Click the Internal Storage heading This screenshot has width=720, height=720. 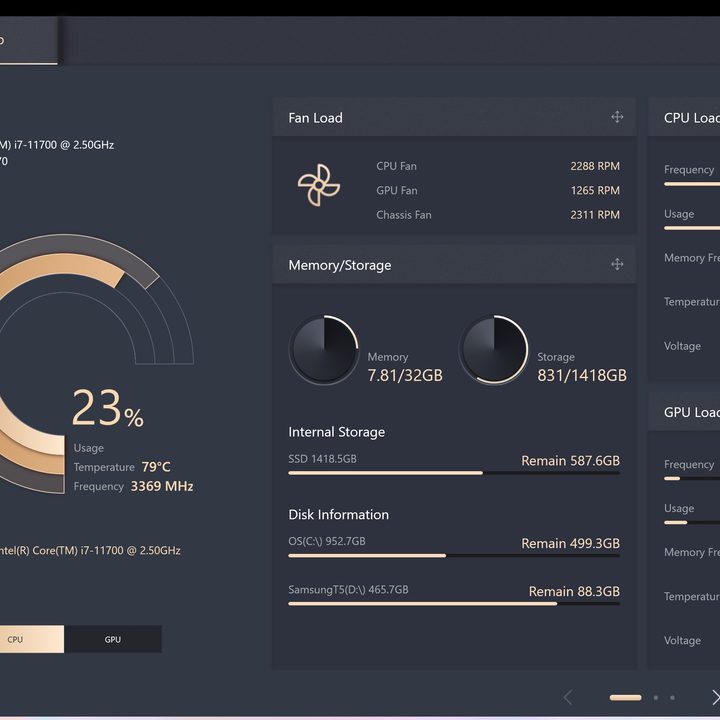(x=337, y=432)
